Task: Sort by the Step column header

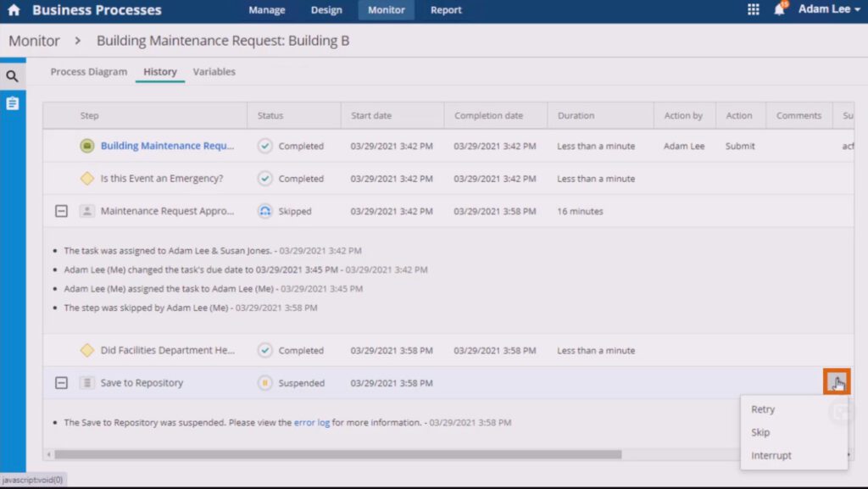Action: coord(90,115)
